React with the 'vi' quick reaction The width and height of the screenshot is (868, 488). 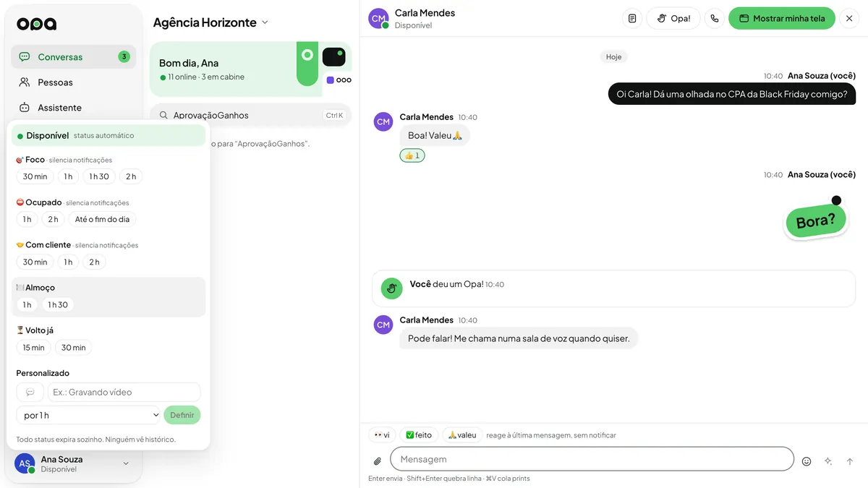tap(382, 435)
